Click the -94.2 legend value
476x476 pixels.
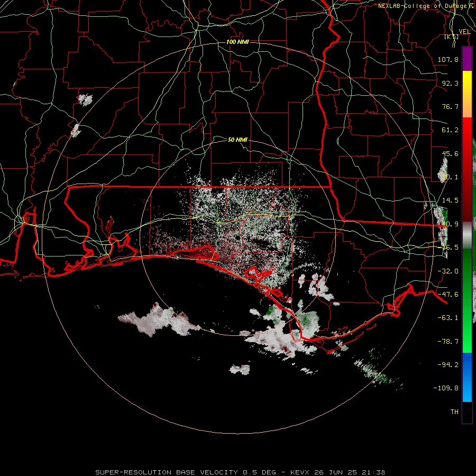[448, 364]
